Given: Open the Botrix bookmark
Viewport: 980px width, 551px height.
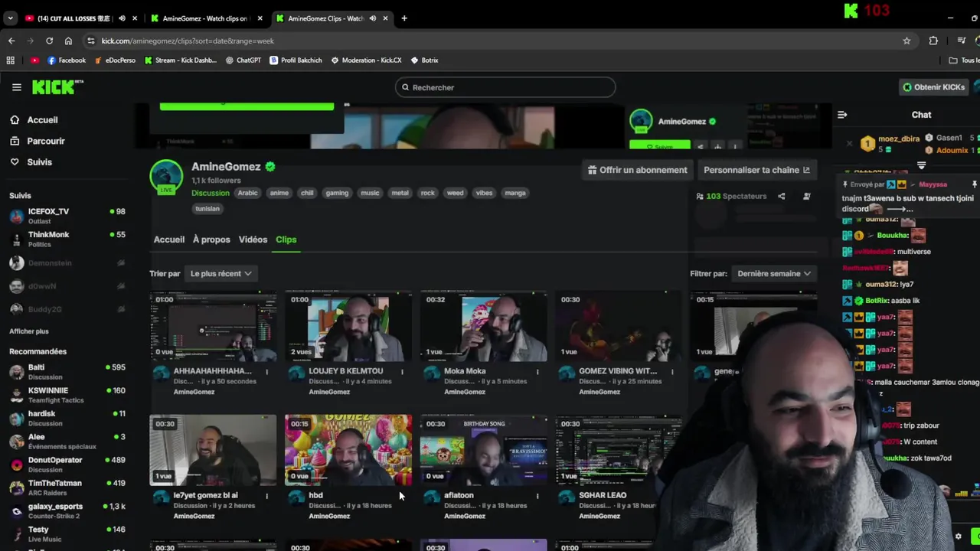Looking at the screenshot, I should click(424, 60).
